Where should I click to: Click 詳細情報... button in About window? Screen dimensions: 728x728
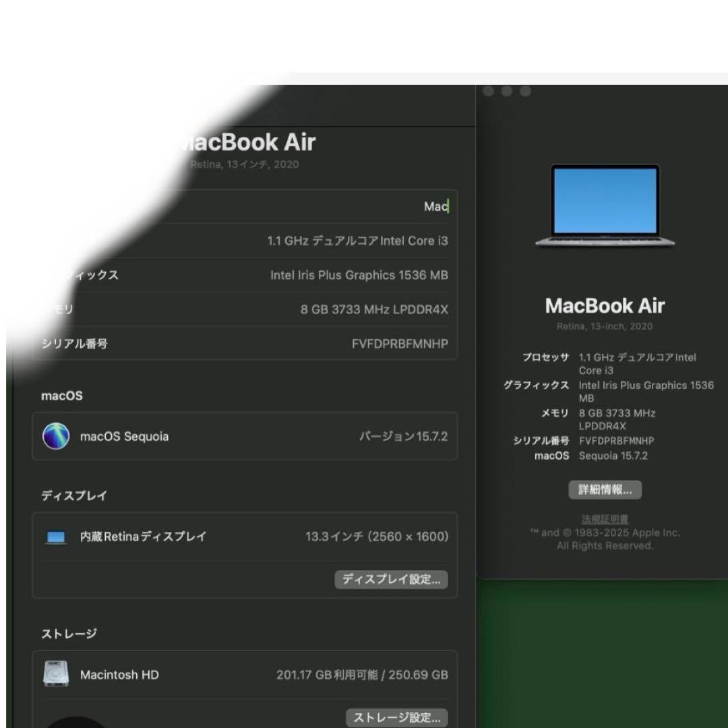click(x=605, y=490)
